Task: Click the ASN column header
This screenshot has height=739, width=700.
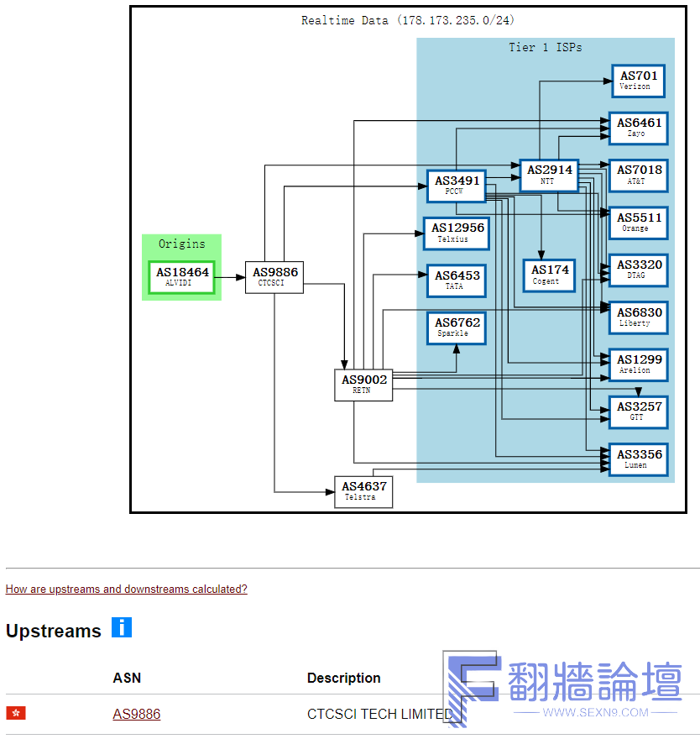Action: click(x=127, y=678)
